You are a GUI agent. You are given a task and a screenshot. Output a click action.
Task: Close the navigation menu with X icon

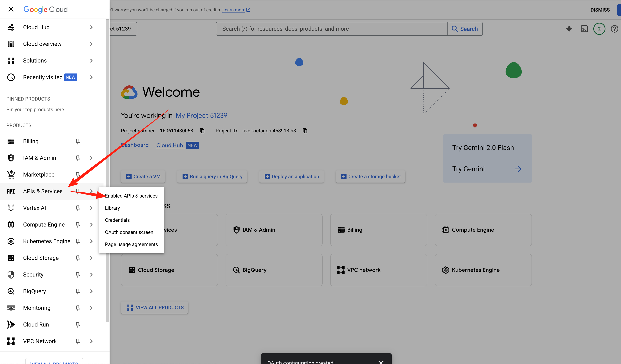point(11,9)
